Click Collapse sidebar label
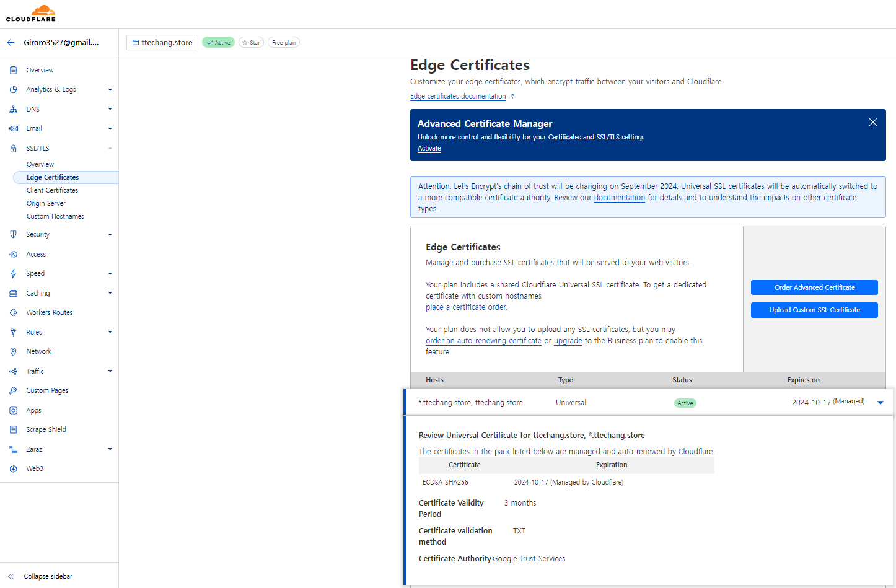Viewport: 896px width, 588px height. [48, 576]
